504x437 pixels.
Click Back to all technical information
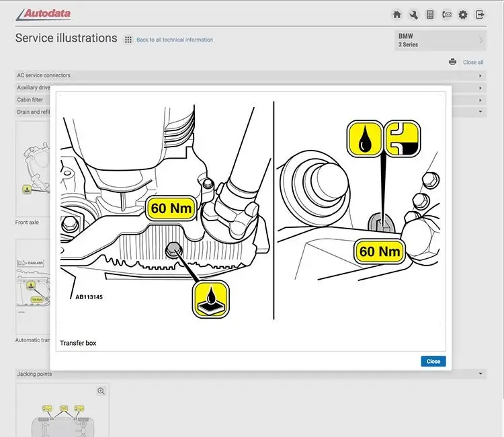175,40
